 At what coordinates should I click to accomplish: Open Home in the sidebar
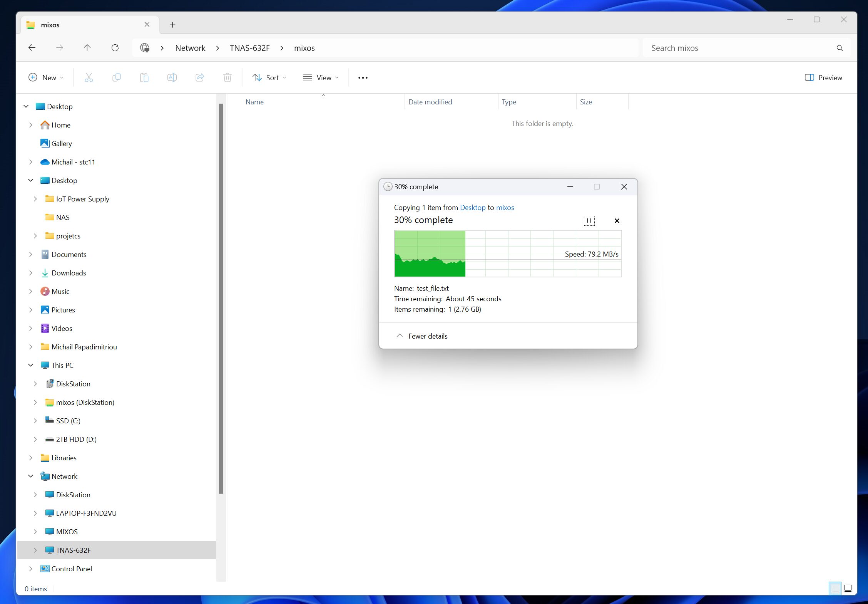click(x=61, y=125)
